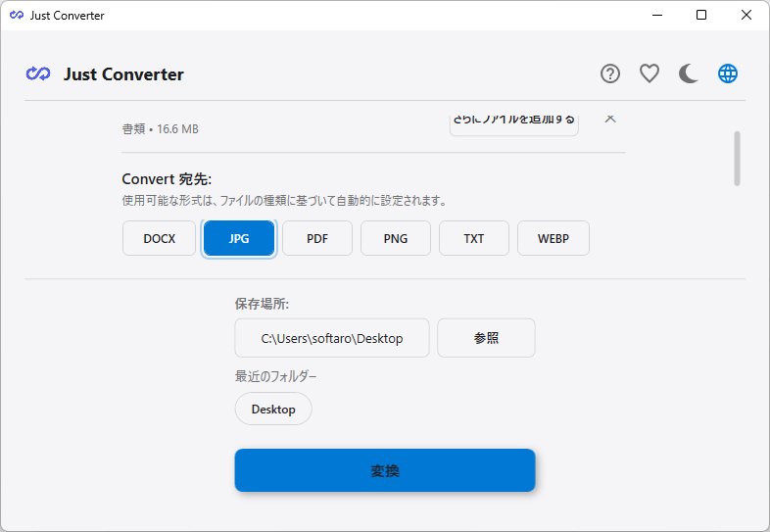The height and width of the screenshot is (532, 770).
Task: Maximize the Just Converter window
Action: click(701, 16)
